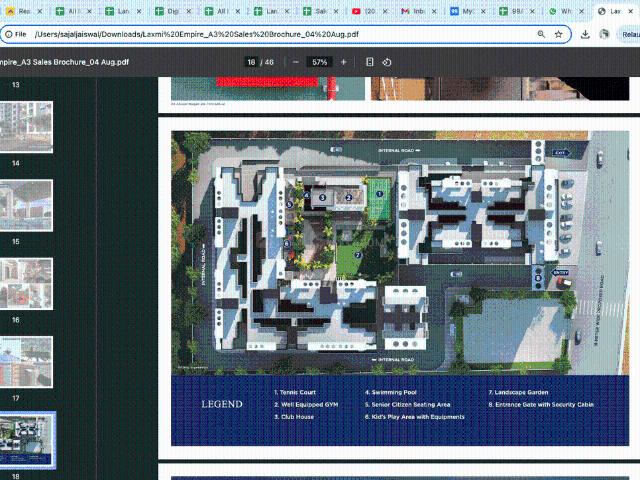Click the Relaunch Chrome button
The height and width of the screenshot is (480, 640).
coord(632,33)
